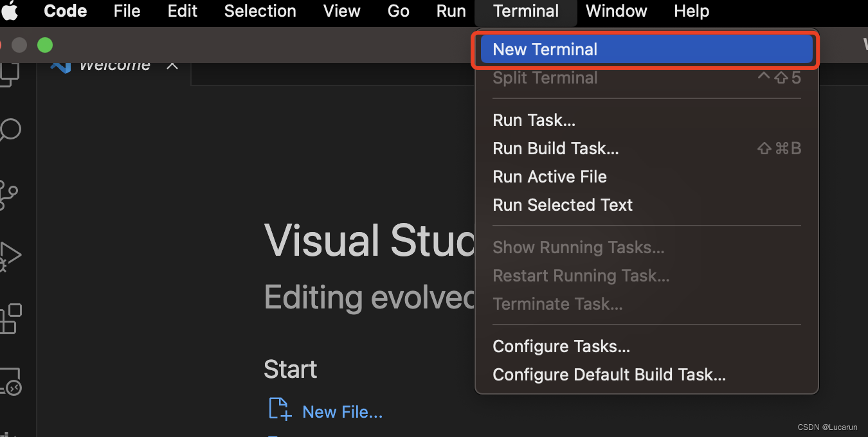Close the Welcome tab
Viewport: 868px width, 437px height.
(x=172, y=64)
